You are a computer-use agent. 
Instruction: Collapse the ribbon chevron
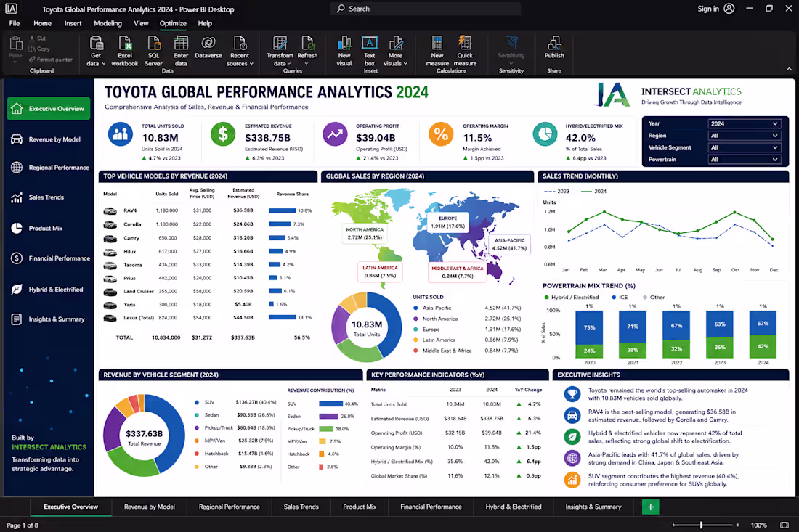tap(789, 69)
